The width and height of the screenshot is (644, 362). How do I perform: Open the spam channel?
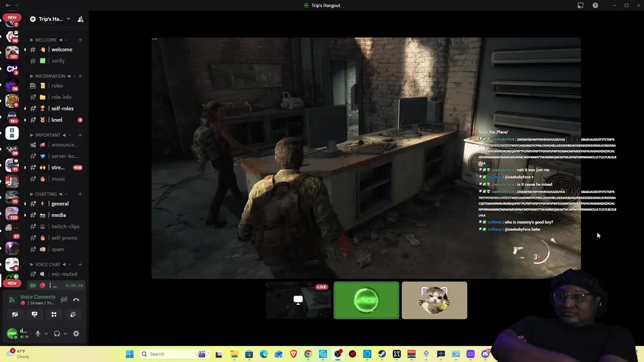56,249
